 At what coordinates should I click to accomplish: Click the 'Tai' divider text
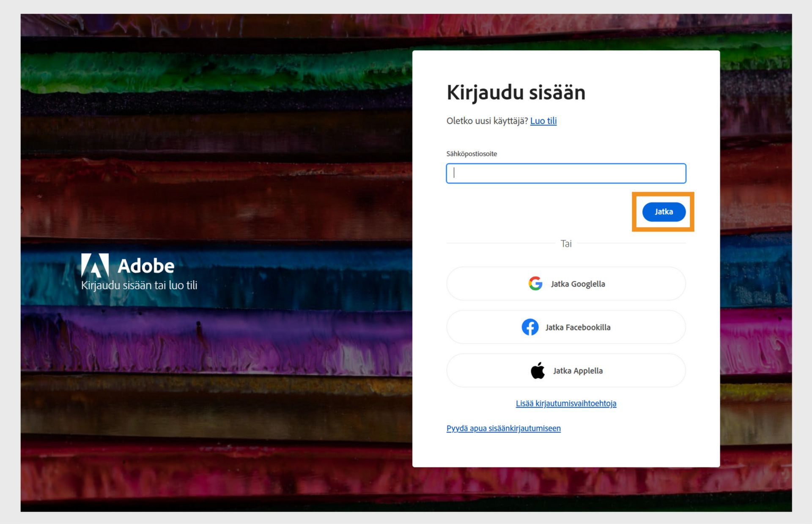tap(566, 244)
